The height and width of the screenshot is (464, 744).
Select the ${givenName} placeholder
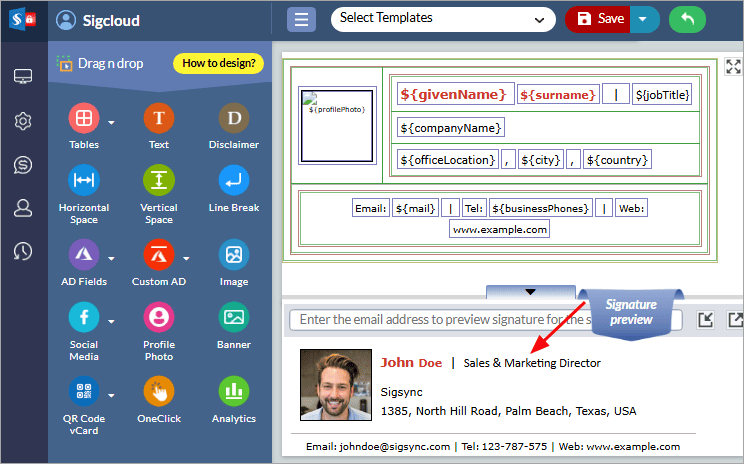click(x=456, y=94)
